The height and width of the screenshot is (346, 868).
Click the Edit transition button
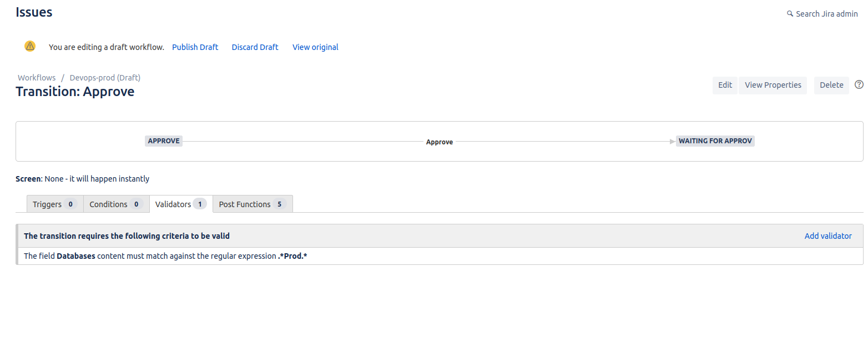point(725,85)
